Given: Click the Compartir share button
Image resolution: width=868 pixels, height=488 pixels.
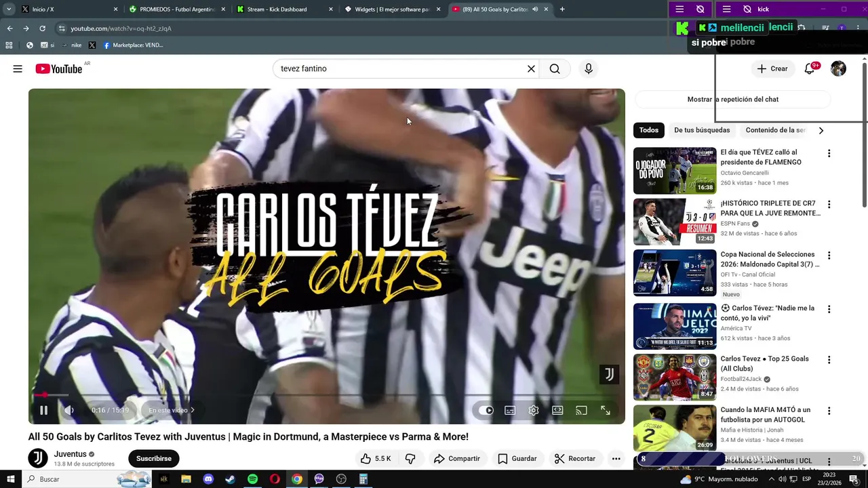Looking at the screenshot, I should [x=457, y=459].
